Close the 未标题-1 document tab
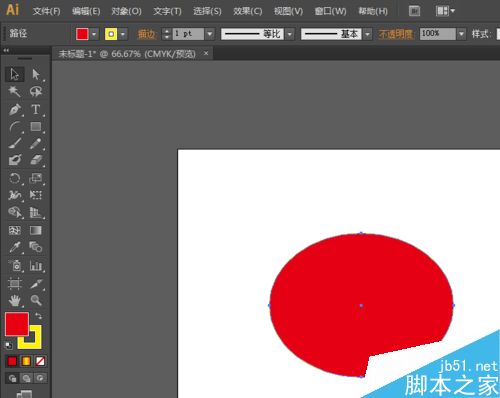 (x=206, y=53)
